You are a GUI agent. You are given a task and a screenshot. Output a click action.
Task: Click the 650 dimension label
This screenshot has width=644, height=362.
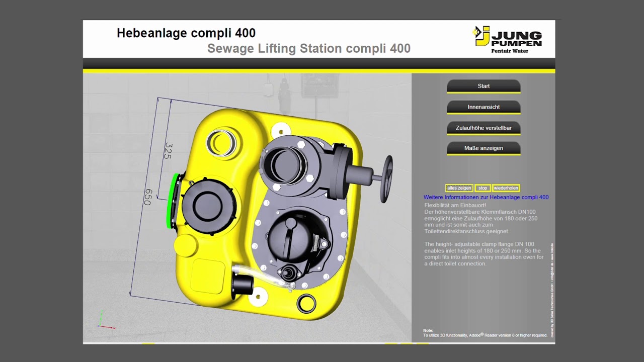[147, 197]
